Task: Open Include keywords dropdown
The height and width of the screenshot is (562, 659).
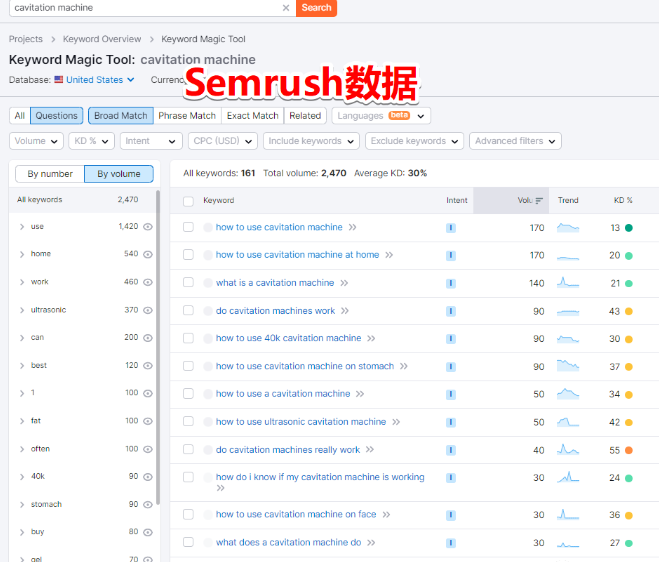Action: [x=311, y=141]
